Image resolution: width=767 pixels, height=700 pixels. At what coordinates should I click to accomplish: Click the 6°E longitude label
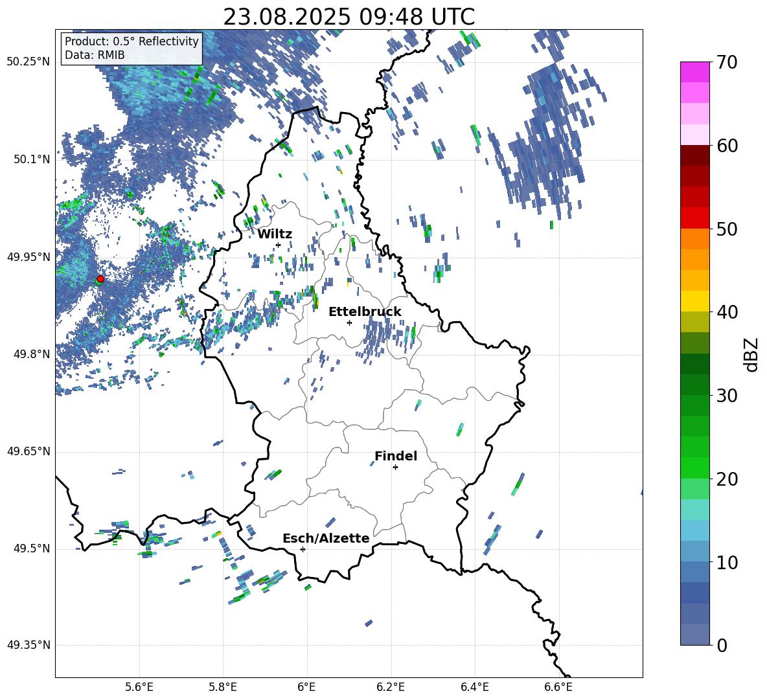coord(306,687)
